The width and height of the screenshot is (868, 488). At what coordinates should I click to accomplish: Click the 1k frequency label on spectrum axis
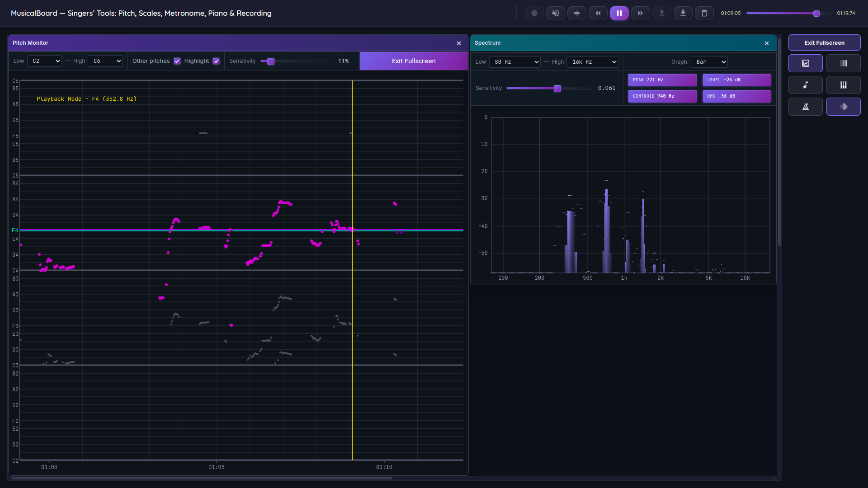[624, 278]
